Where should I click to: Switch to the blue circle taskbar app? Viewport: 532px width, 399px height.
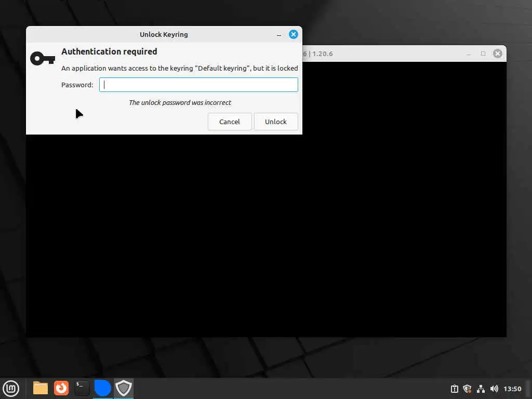point(102,388)
